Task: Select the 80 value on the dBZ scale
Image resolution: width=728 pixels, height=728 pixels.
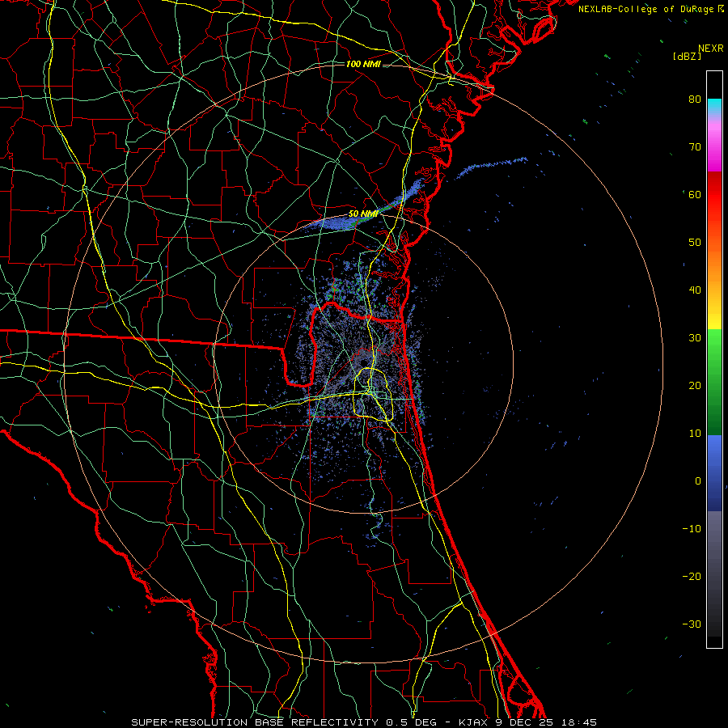Action: tap(695, 99)
